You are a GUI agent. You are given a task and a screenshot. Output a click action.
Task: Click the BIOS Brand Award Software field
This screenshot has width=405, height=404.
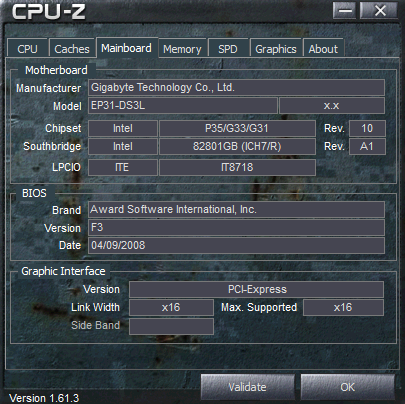(236, 209)
